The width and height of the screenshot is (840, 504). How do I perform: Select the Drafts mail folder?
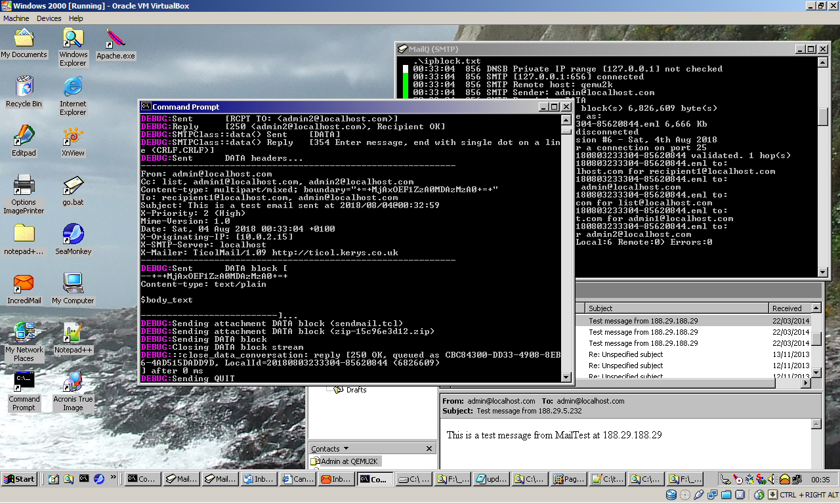[x=350, y=390]
